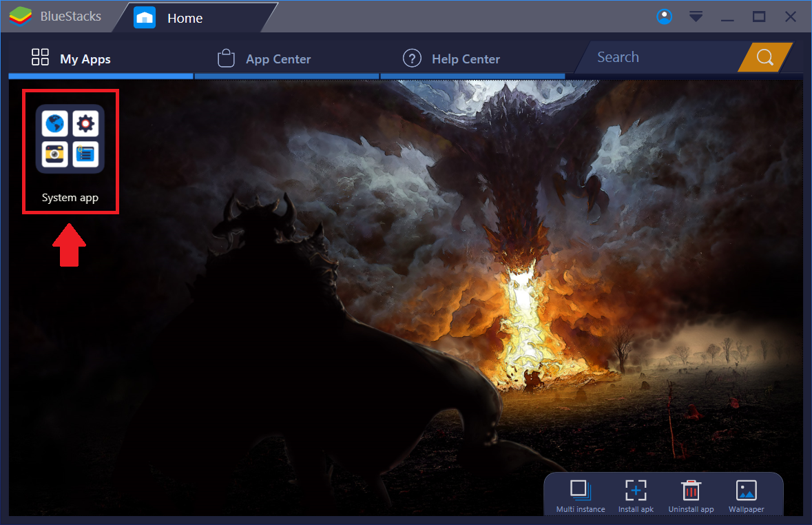Maximize the BlueStacks window
The height and width of the screenshot is (525, 812).
pyautogui.click(x=759, y=17)
